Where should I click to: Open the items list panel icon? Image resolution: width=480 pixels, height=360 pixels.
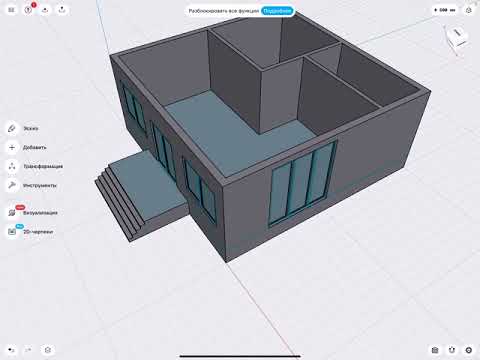(x=11, y=10)
